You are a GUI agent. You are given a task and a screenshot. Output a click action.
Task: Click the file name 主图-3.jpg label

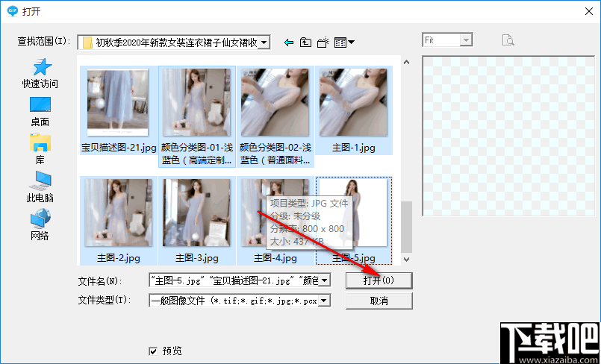tap(197, 258)
